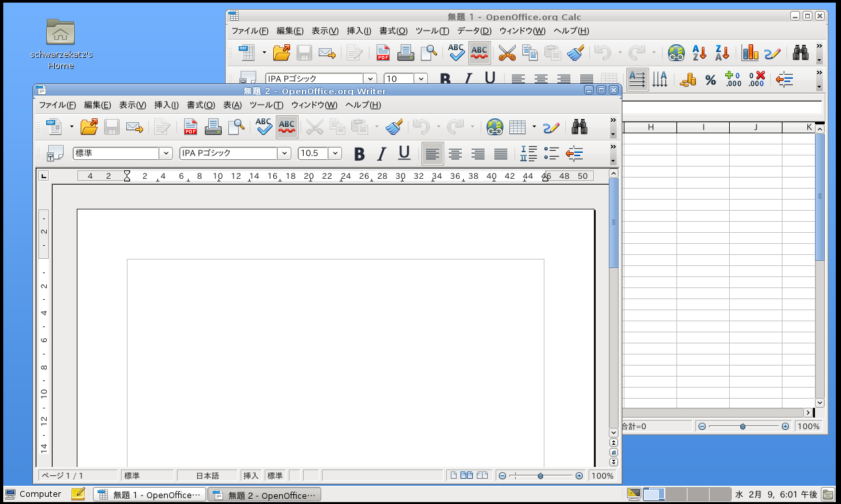Adjust Calc zoom slider handle

pos(742,427)
